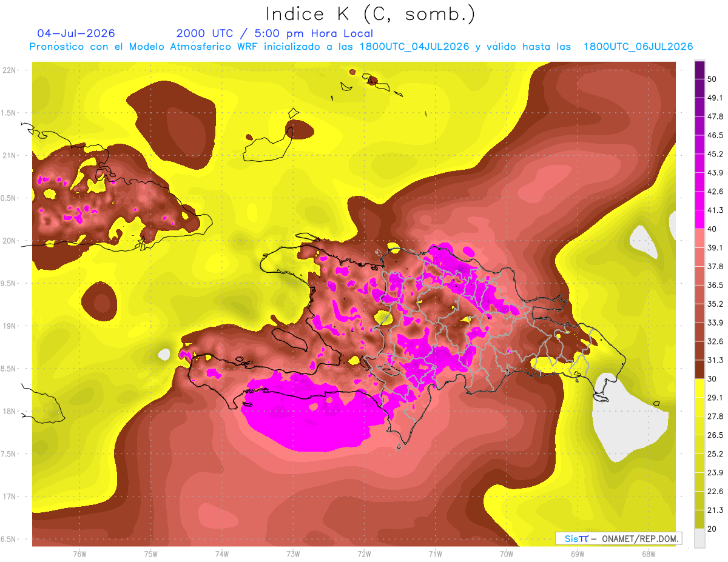
Task: Click the "22N" latitude label
Action: click(9, 70)
